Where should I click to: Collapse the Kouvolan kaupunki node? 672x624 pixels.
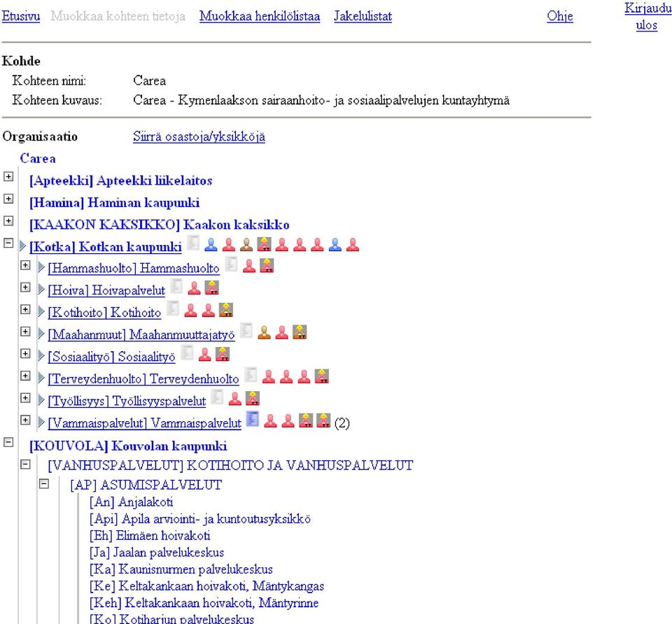coord(8,442)
